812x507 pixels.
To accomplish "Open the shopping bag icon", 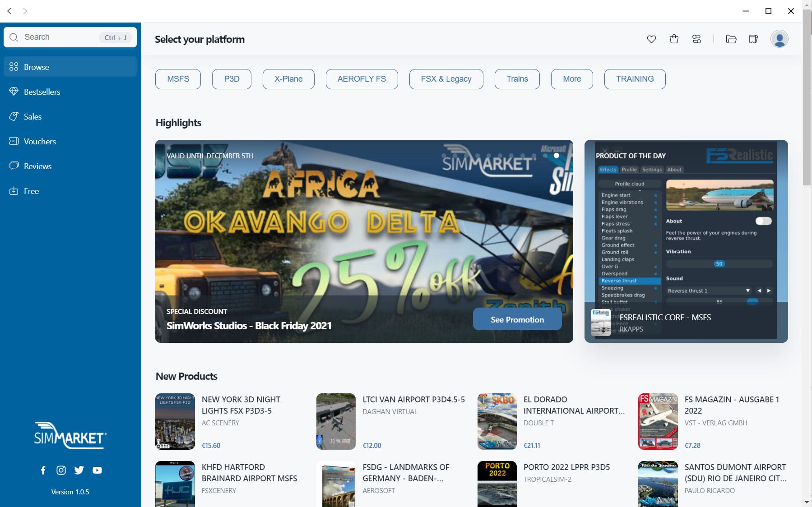I will 674,39.
